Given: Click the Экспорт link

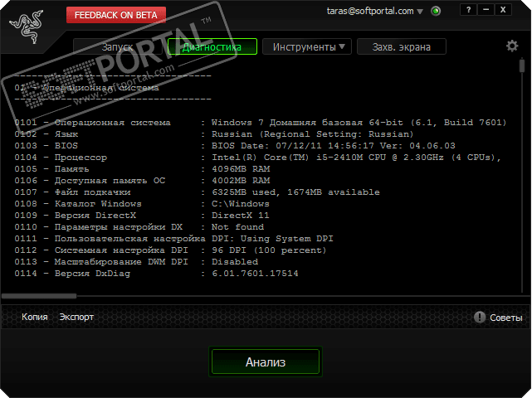Looking at the screenshot, I should (76, 317).
